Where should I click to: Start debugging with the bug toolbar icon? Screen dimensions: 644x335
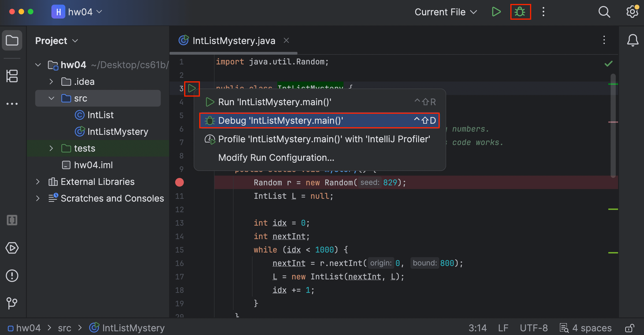point(520,12)
